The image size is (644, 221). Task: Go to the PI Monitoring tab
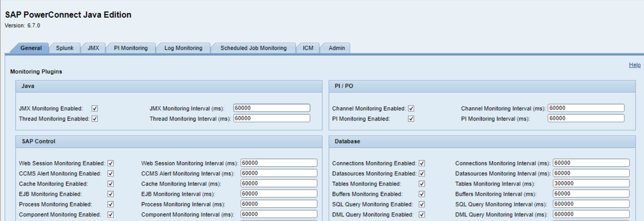pos(131,48)
